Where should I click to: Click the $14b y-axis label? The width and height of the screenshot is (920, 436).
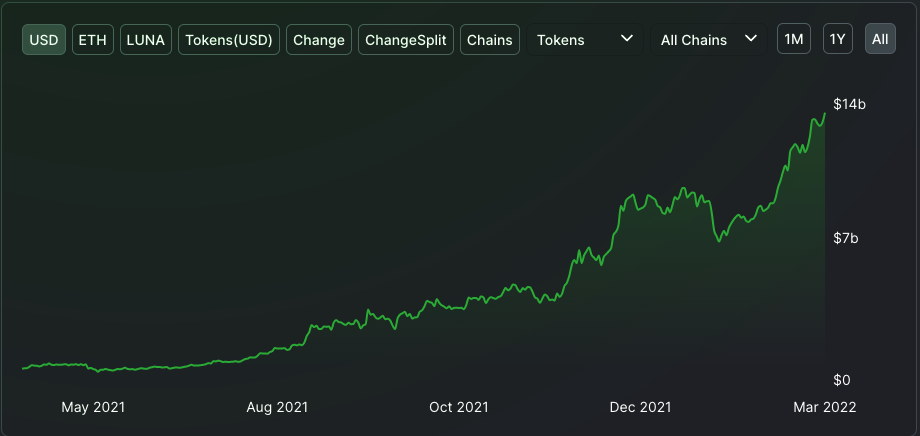[850, 104]
